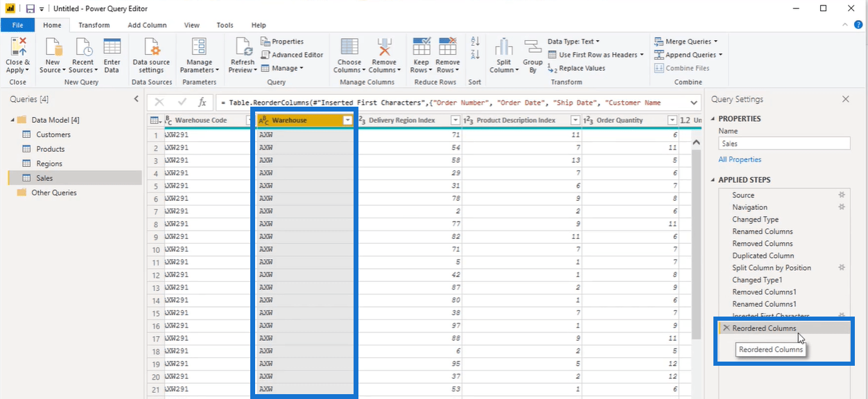Open the New Source icon
This screenshot has height=399, width=868.
tap(53, 47)
